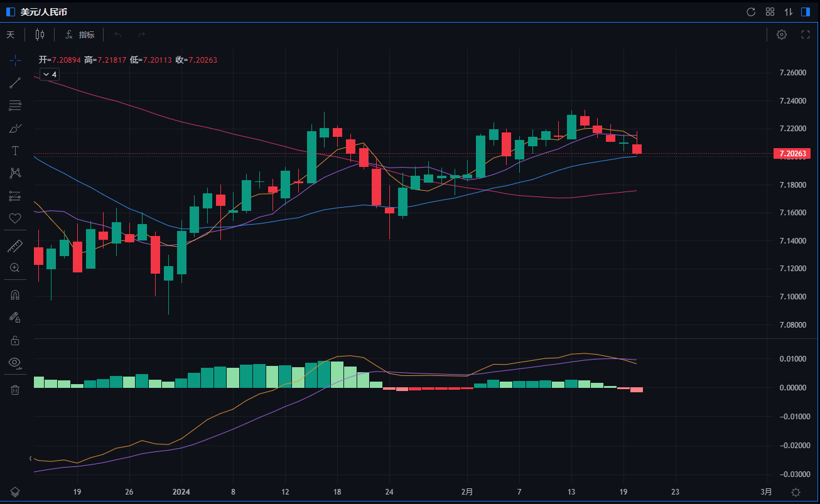Click the red 7.20263 current price label
This screenshot has height=504, width=820.
click(792, 154)
